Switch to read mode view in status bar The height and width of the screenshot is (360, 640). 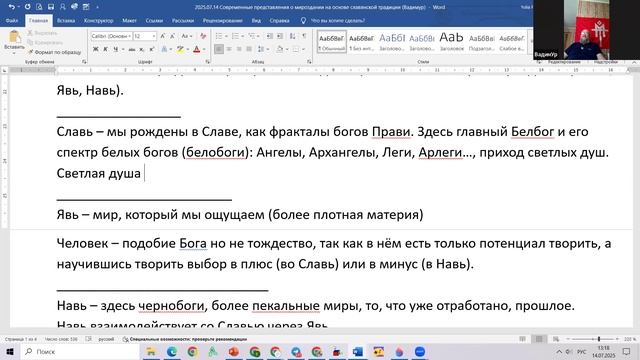pyautogui.click(x=522, y=339)
